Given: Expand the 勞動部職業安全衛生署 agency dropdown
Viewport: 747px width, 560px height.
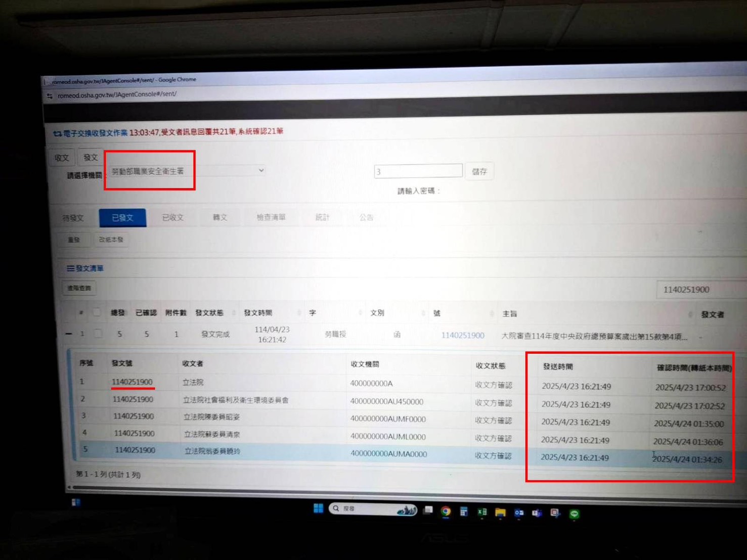Looking at the screenshot, I should tap(187, 171).
